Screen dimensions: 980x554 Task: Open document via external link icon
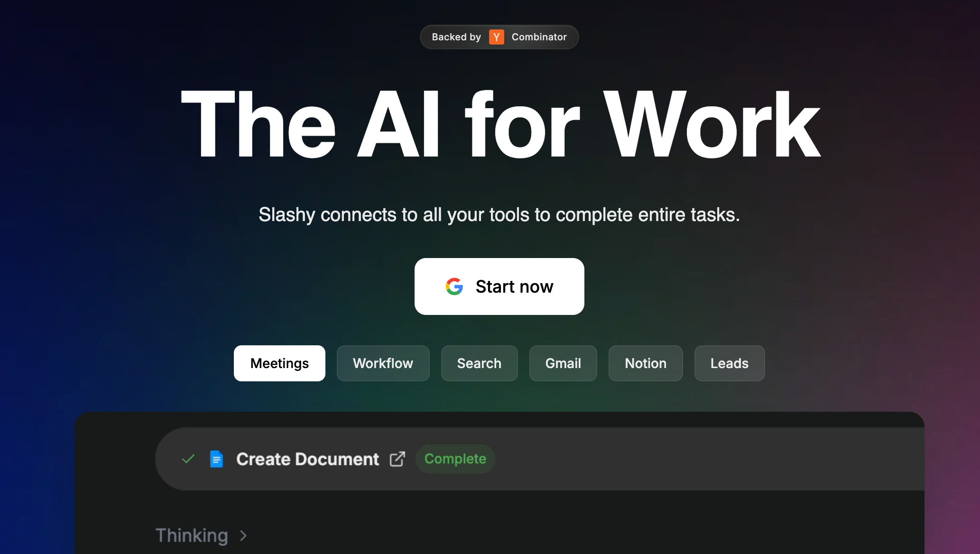click(x=397, y=459)
